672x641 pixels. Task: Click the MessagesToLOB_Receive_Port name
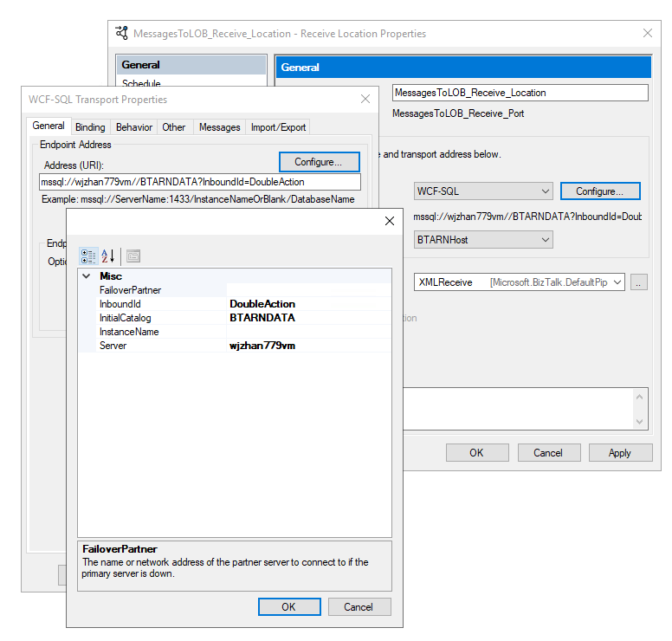[458, 113]
